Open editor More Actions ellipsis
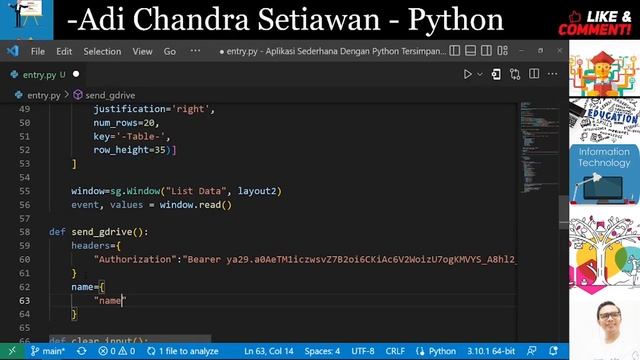The height and width of the screenshot is (360, 640). pos(552,74)
